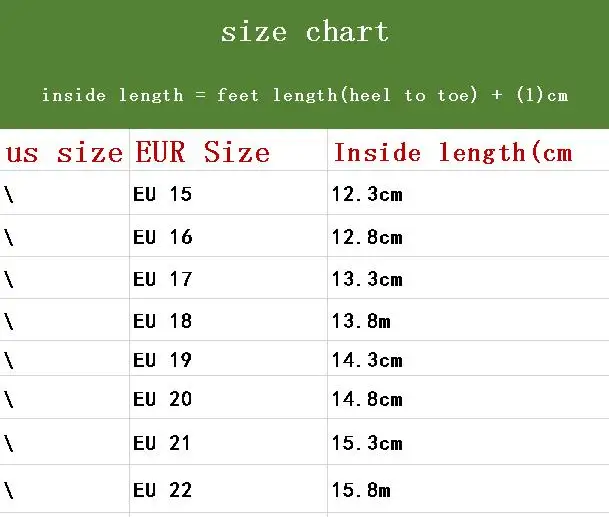Click the 'size chart' title text

tap(305, 32)
